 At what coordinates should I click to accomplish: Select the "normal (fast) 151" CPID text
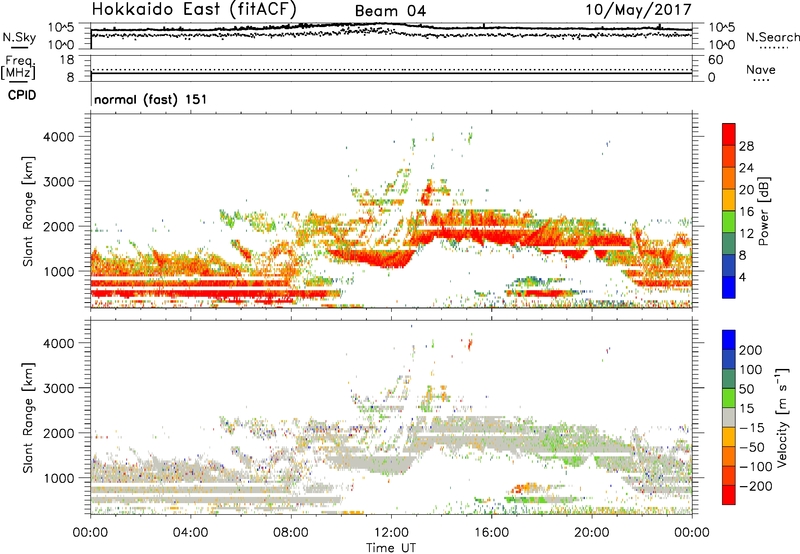point(151,99)
